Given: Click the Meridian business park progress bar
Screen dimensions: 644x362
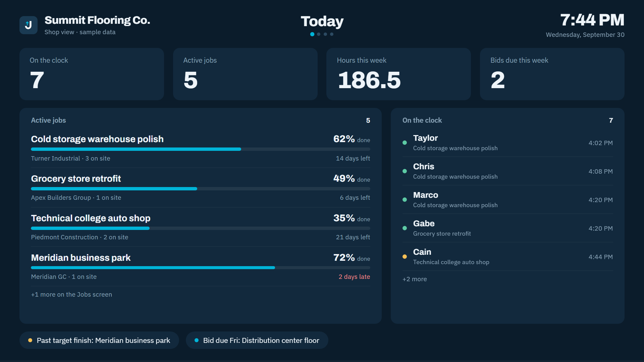Looking at the screenshot, I should [201, 268].
